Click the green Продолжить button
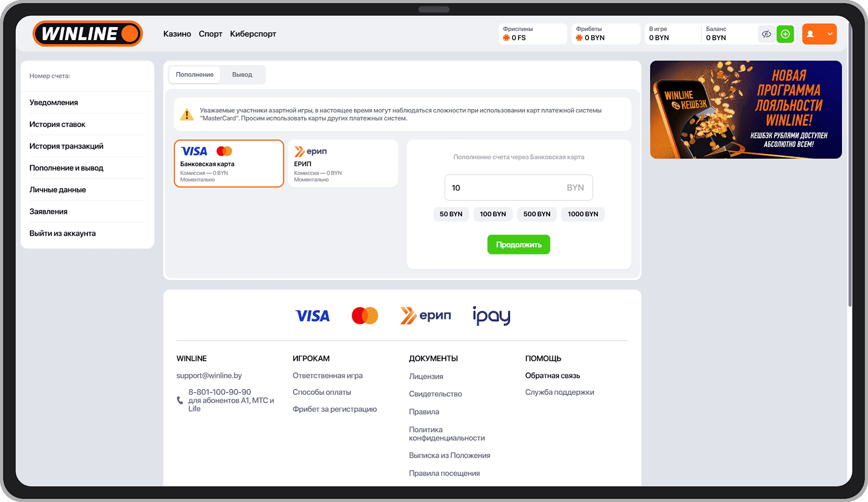This screenshot has height=502, width=868. tap(519, 245)
